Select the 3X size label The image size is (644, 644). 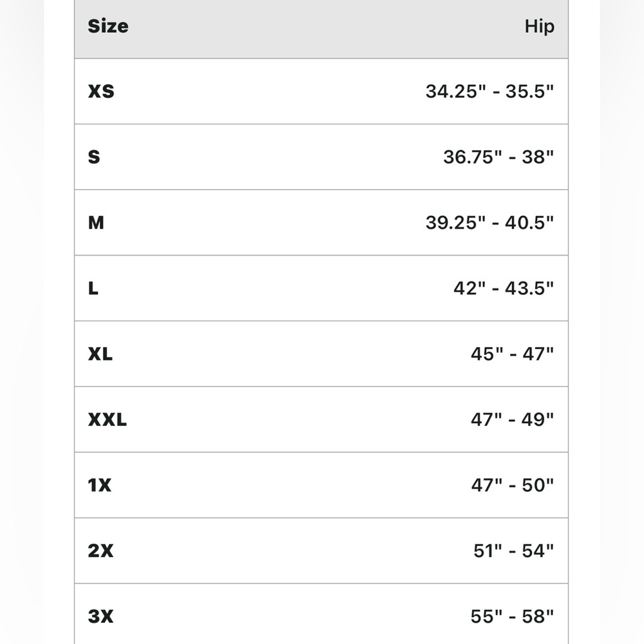pyautogui.click(x=100, y=616)
